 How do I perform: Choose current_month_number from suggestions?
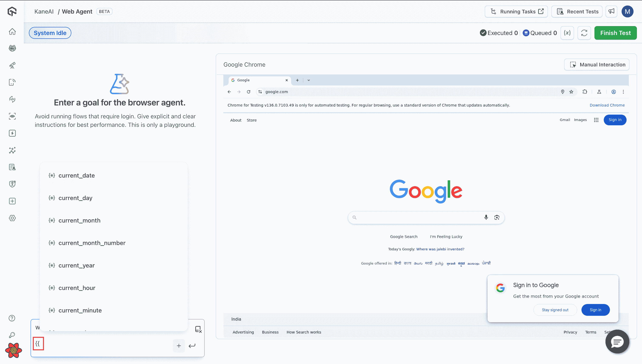pyautogui.click(x=92, y=243)
